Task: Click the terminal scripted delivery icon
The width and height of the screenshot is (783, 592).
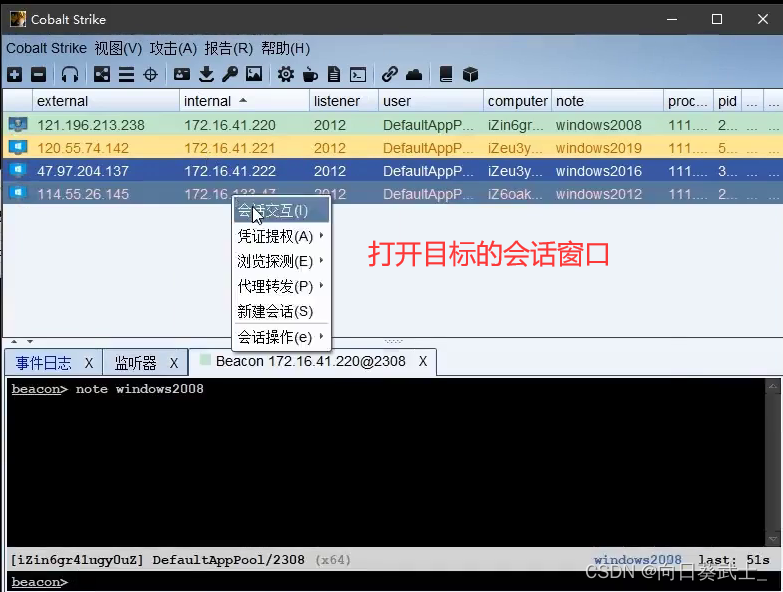Action: pos(358,75)
